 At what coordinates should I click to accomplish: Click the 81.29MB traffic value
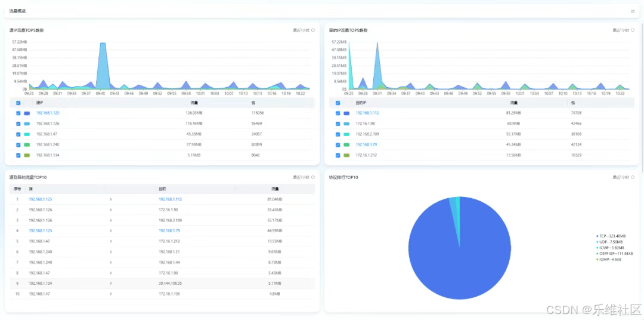(x=513, y=113)
